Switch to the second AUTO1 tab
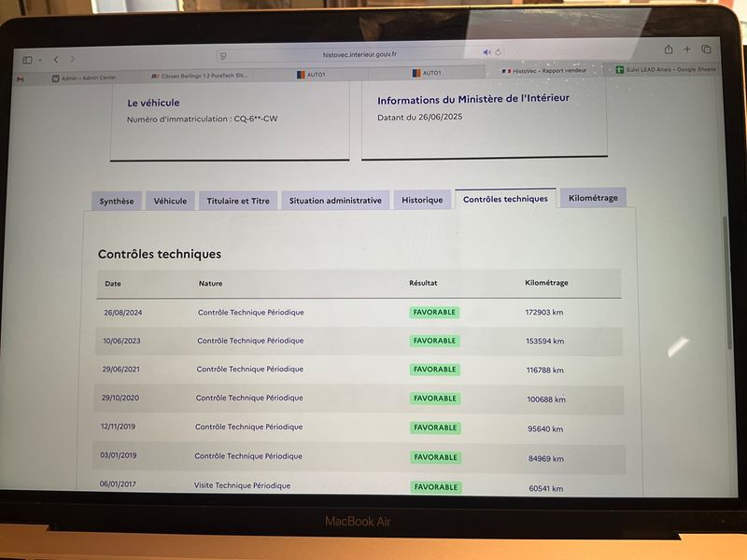 [427, 73]
